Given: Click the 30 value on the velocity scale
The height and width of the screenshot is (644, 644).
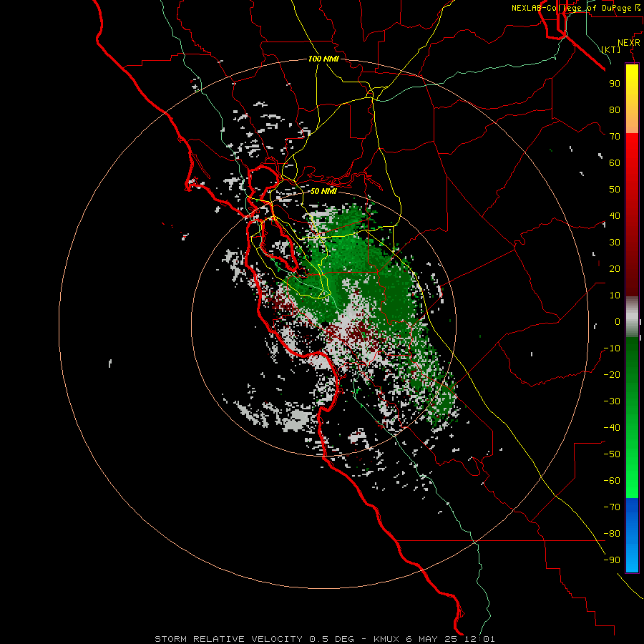Looking at the screenshot, I should click(615, 243).
